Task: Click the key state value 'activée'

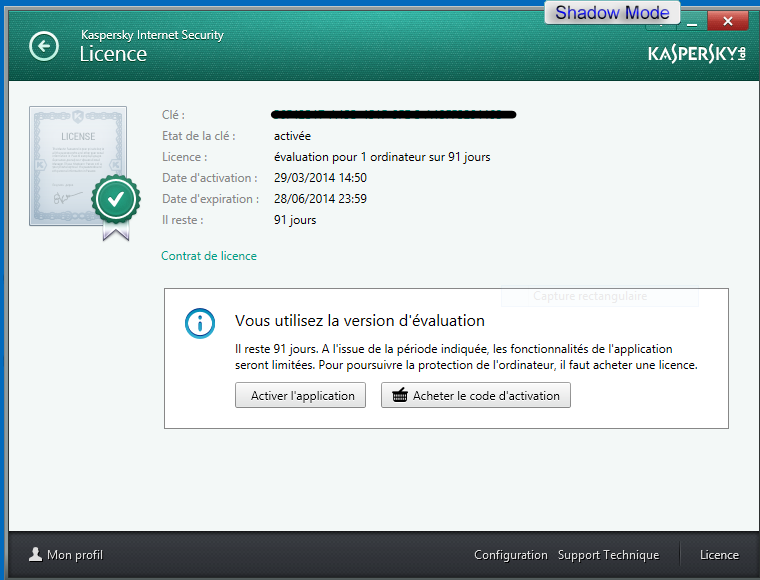Action: click(292, 136)
